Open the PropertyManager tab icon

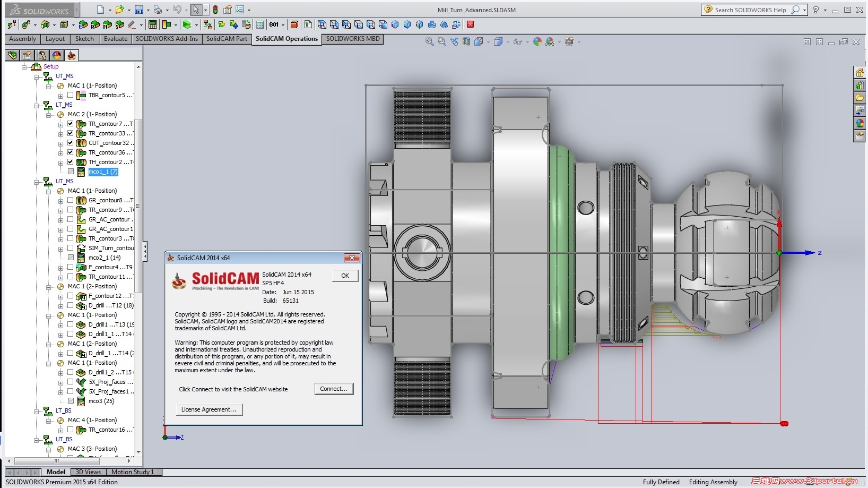tap(27, 55)
